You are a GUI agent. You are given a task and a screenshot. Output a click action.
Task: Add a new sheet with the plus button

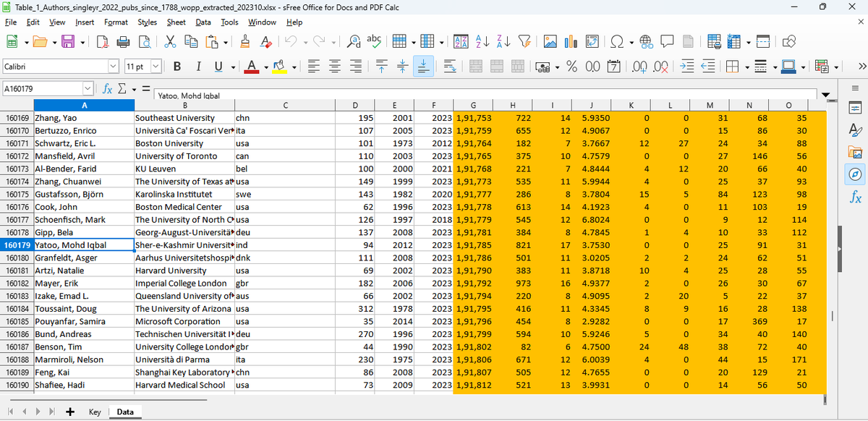point(70,412)
